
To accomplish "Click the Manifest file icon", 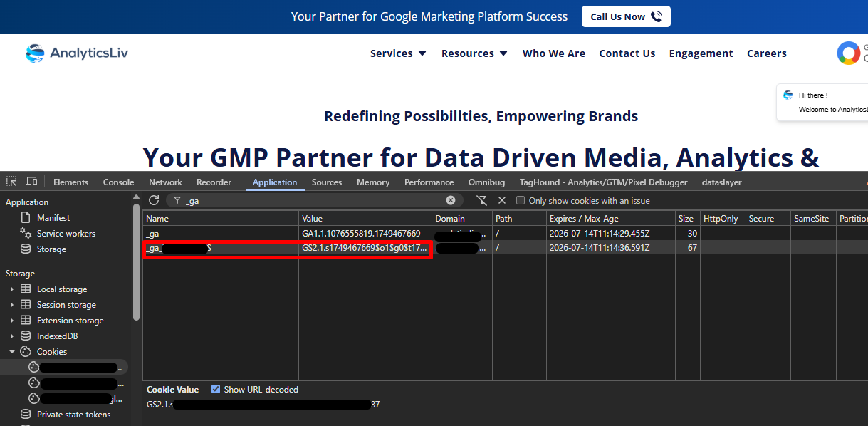I will (x=26, y=217).
